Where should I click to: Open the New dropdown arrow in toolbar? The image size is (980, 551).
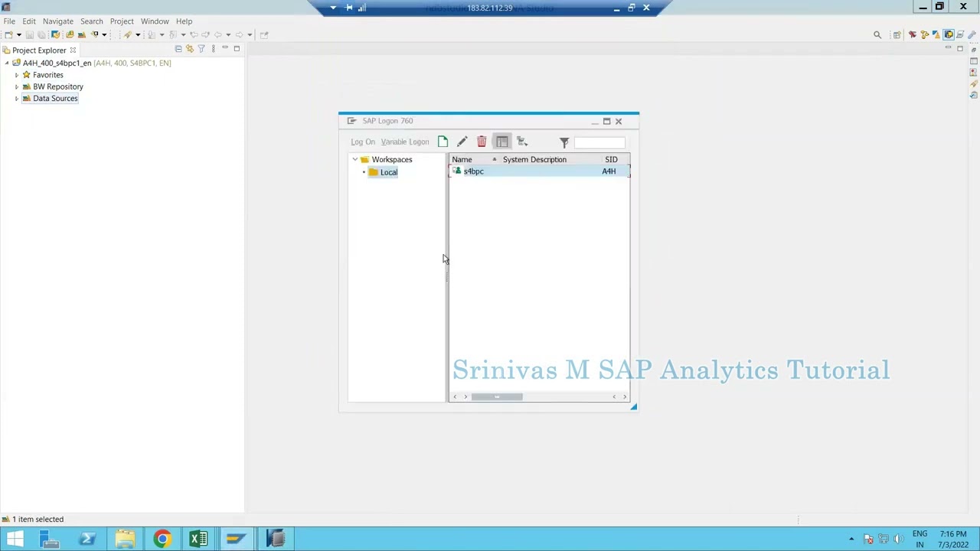click(18, 34)
